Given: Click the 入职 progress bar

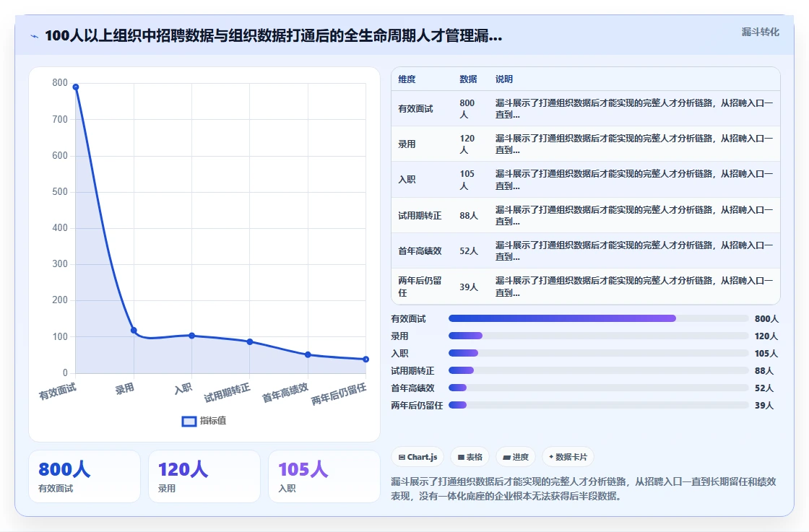Looking at the screenshot, I should click(599, 353).
